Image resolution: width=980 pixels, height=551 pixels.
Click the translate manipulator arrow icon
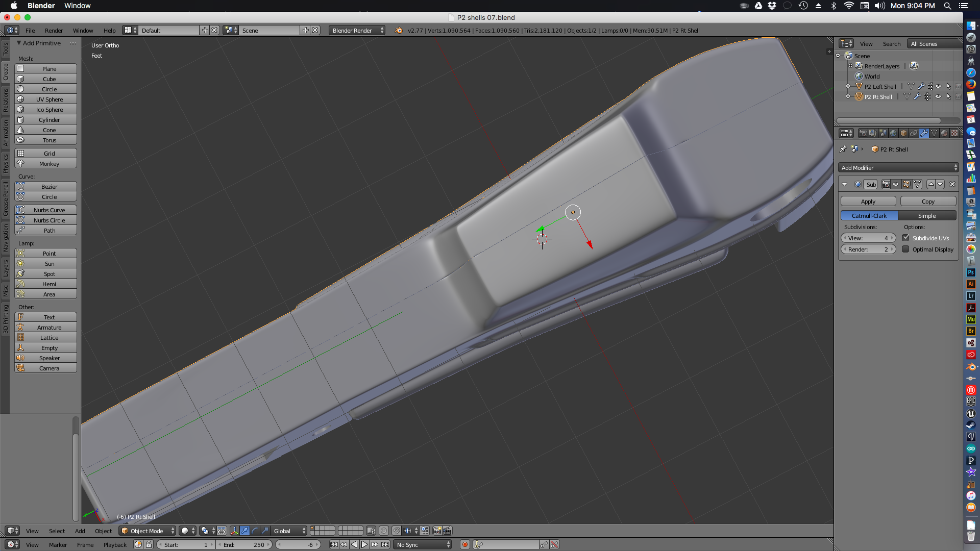coord(244,531)
